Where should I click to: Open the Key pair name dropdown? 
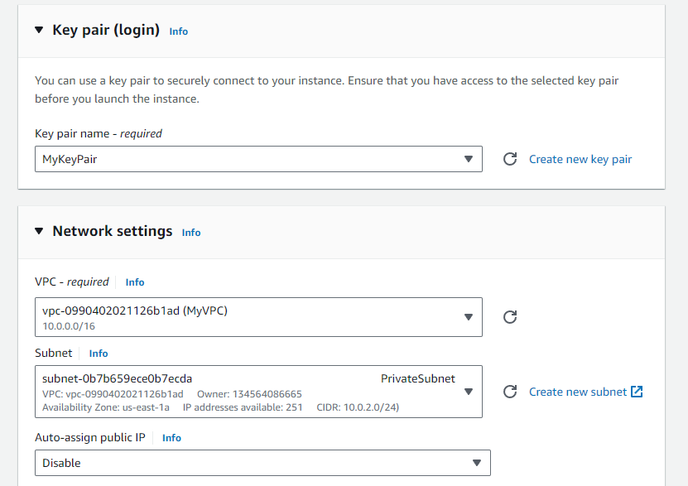click(x=258, y=159)
